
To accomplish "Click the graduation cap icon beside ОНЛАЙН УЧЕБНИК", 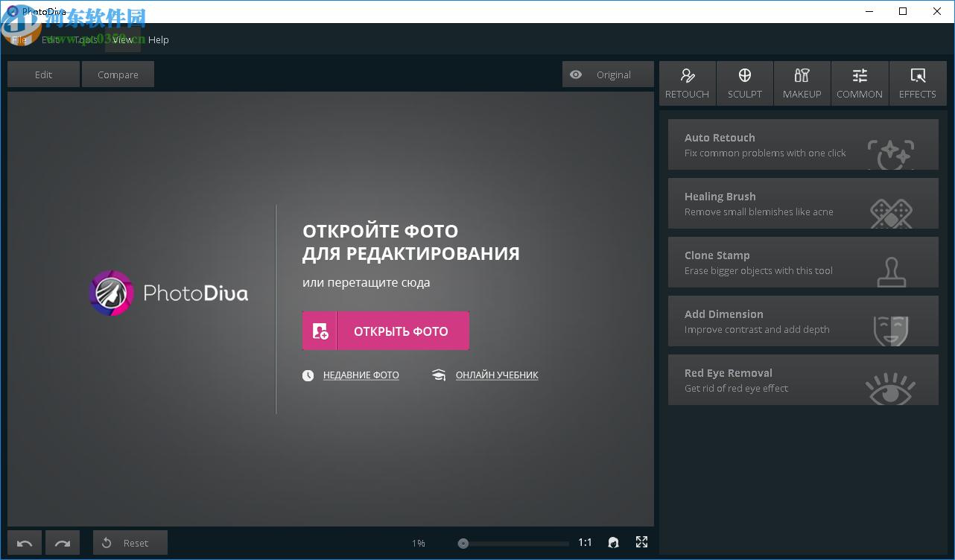I will tap(439, 375).
